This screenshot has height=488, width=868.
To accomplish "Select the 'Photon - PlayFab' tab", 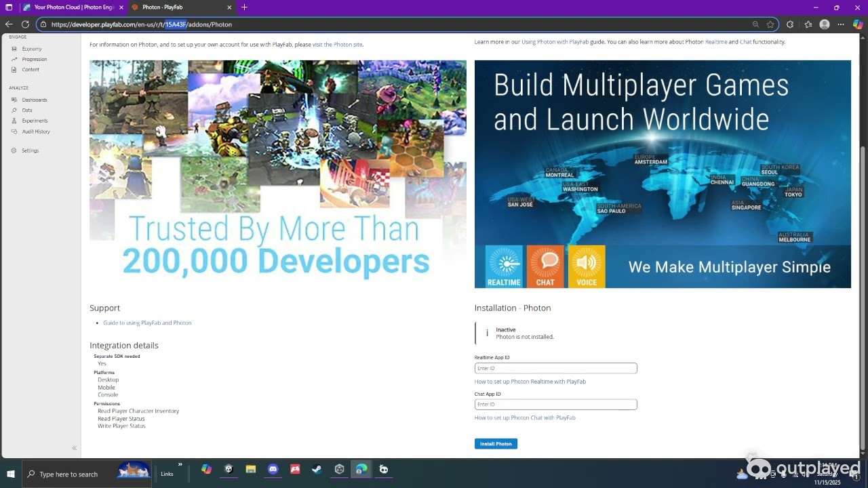I will click(x=182, y=7).
